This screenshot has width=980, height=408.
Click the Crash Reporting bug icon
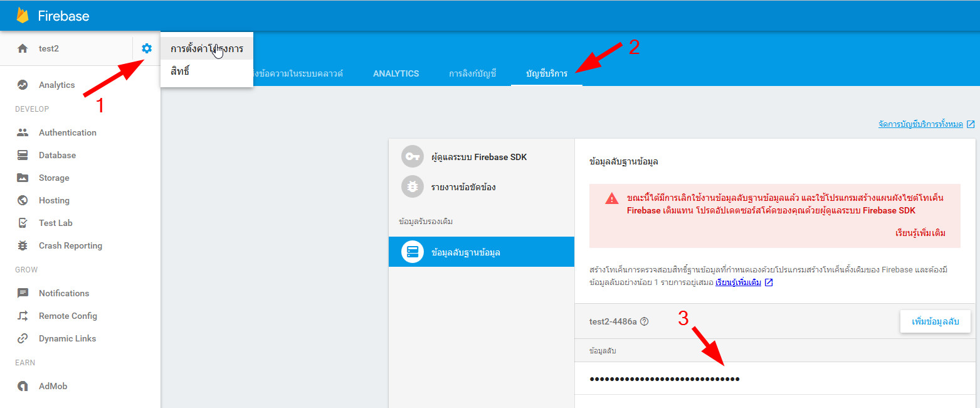click(x=23, y=245)
